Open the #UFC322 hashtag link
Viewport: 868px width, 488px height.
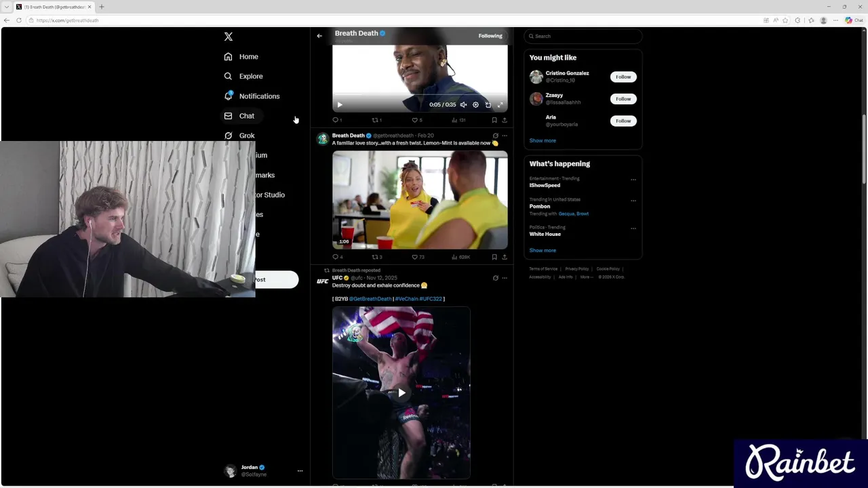tap(431, 299)
